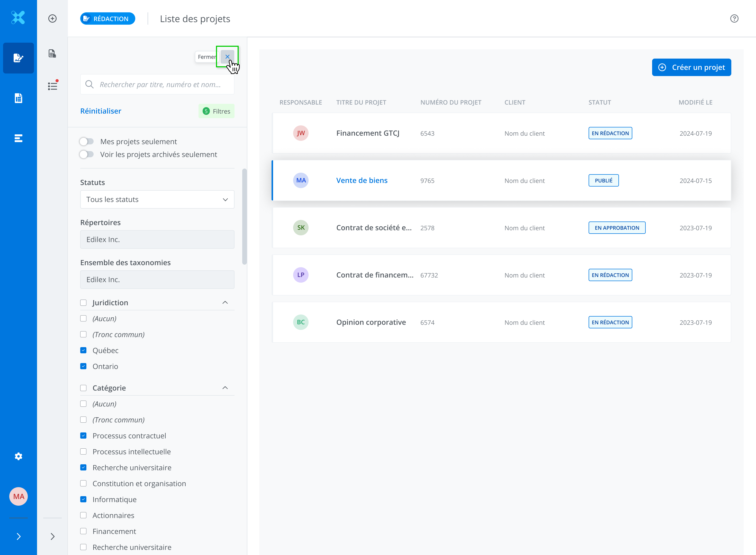
Task: Collapse the Catégorie section chevron
Action: coord(225,388)
